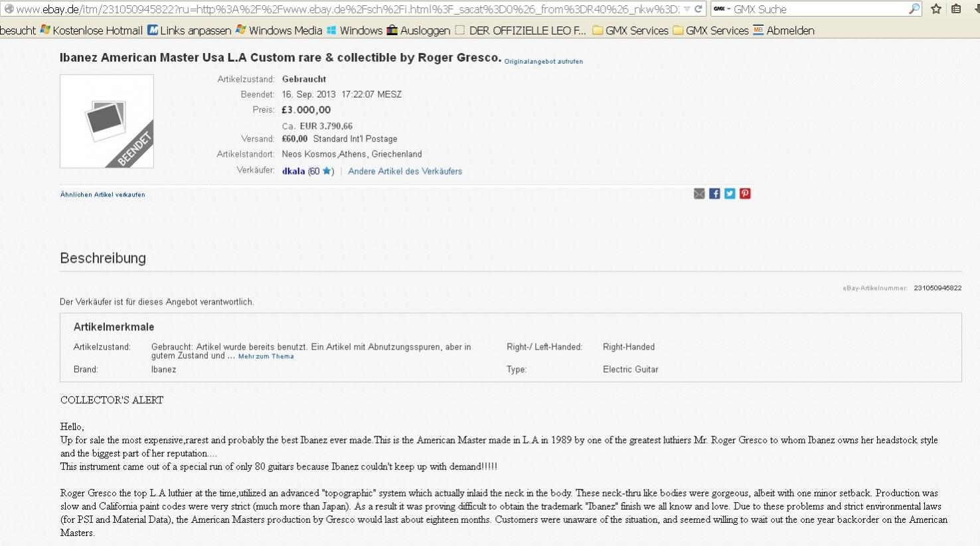Share listing on Facebook
This screenshot has width=980, height=546.
[x=714, y=194]
